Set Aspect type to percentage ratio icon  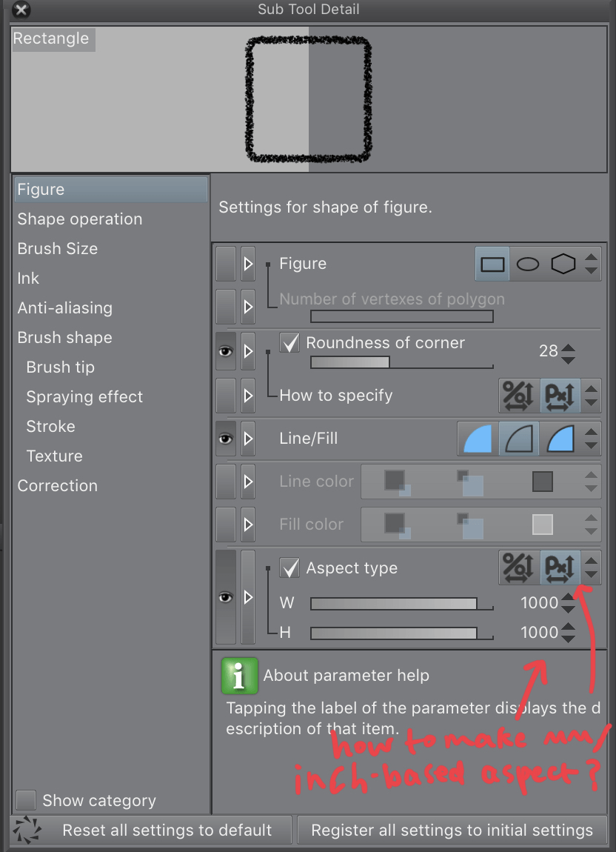(518, 568)
